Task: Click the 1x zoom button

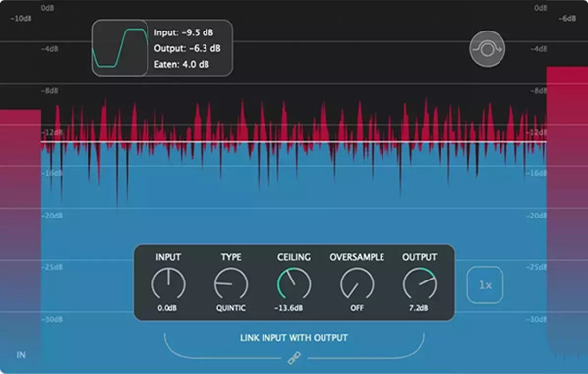Action: point(485,285)
